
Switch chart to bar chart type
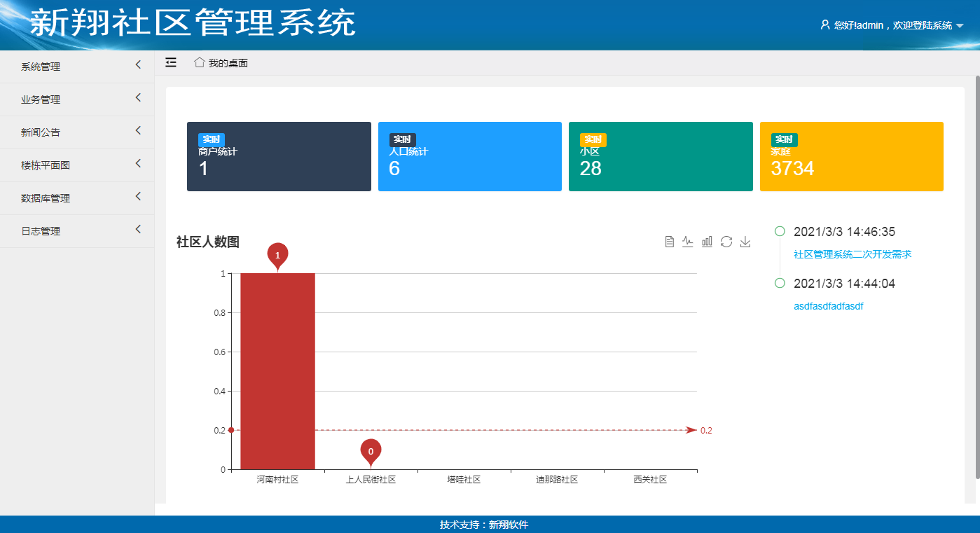(x=707, y=242)
